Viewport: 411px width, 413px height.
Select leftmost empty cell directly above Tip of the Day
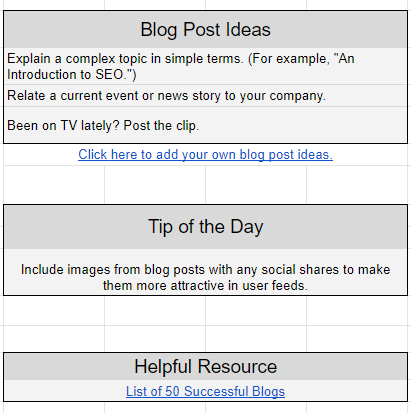click(x=54, y=184)
